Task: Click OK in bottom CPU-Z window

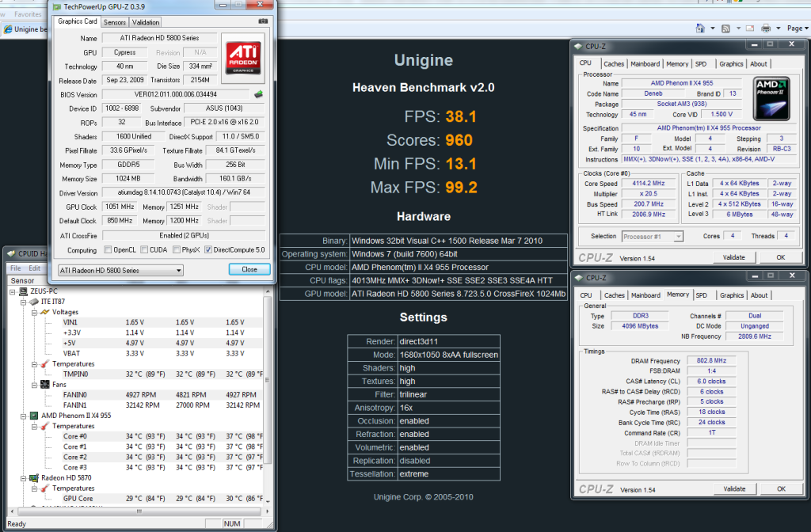Action: point(781,488)
